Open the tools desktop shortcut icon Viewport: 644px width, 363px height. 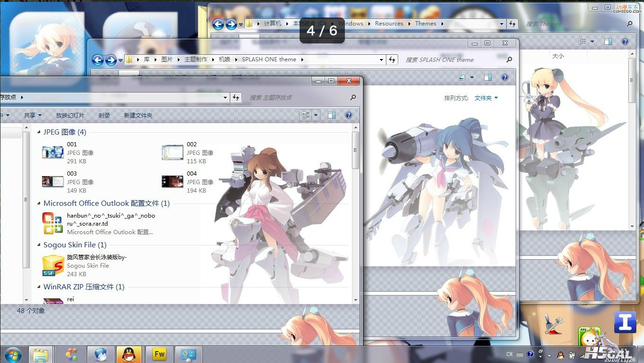(553, 324)
